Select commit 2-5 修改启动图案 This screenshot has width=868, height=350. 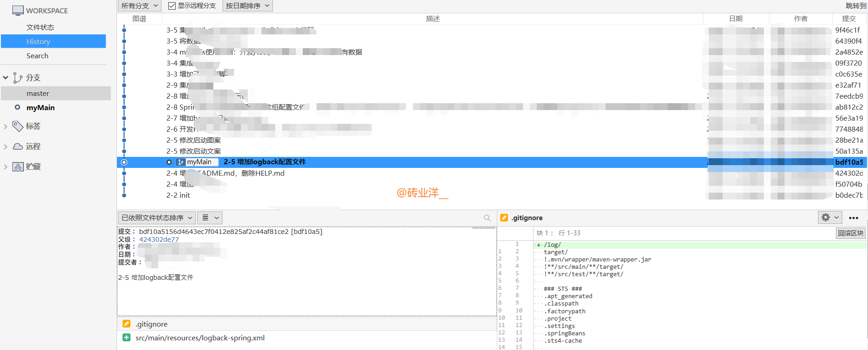(194, 140)
